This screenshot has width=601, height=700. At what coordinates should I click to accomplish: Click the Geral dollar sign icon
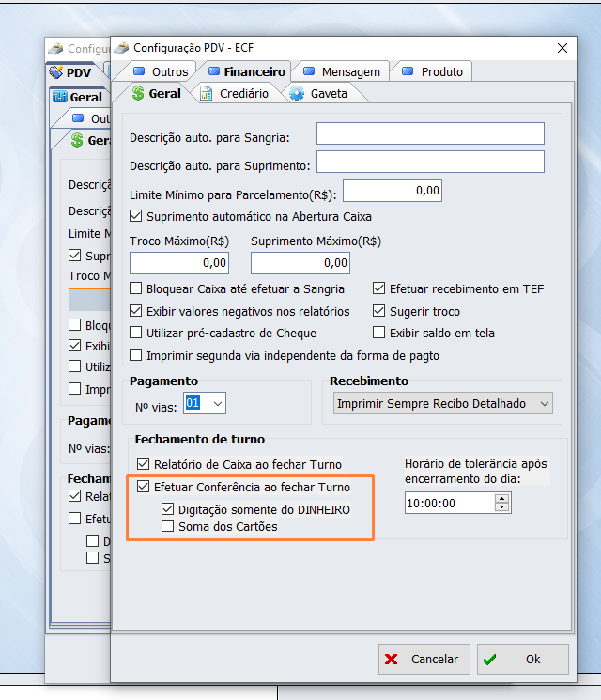click(137, 94)
